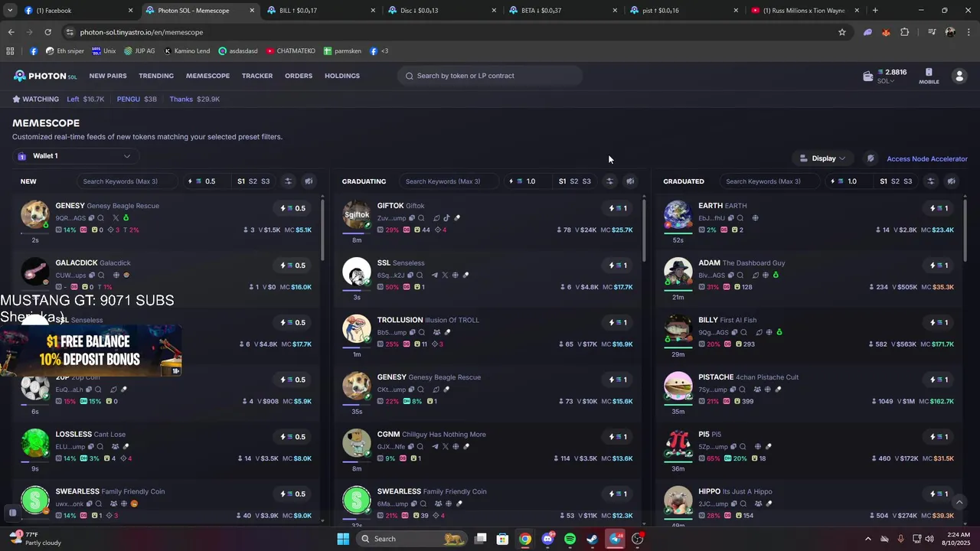Switch to the BETA browser tab
The width and height of the screenshot is (980, 551).
tap(563, 11)
